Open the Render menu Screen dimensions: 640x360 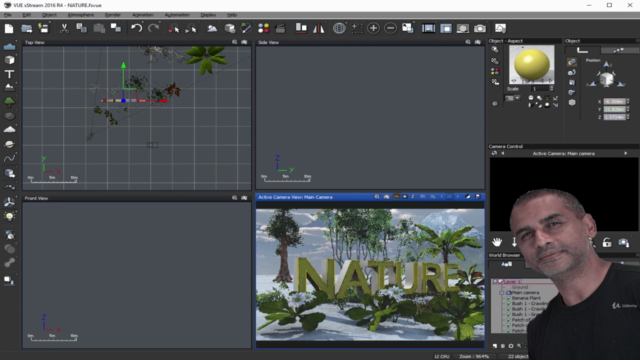pyautogui.click(x=113, y=15)
